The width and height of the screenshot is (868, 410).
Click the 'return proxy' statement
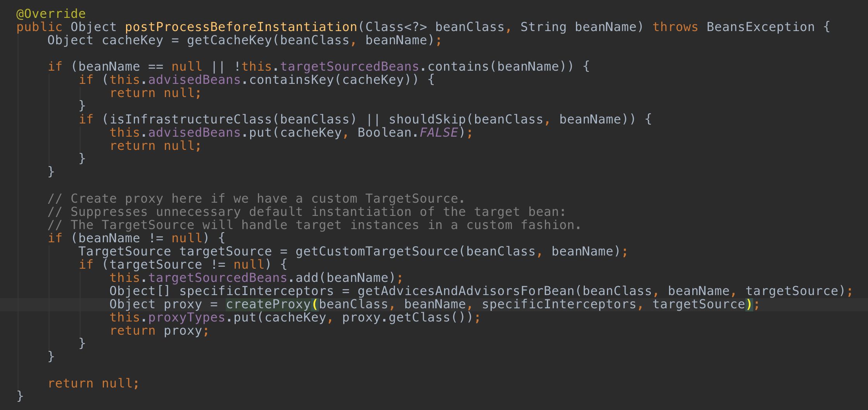tap(159, 330)
